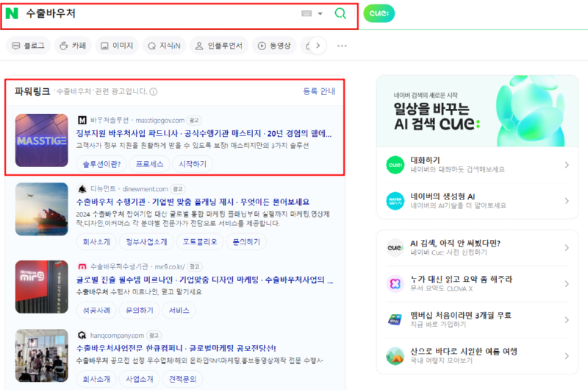Click the 사업소개 chip

click(x=139, y=379)
